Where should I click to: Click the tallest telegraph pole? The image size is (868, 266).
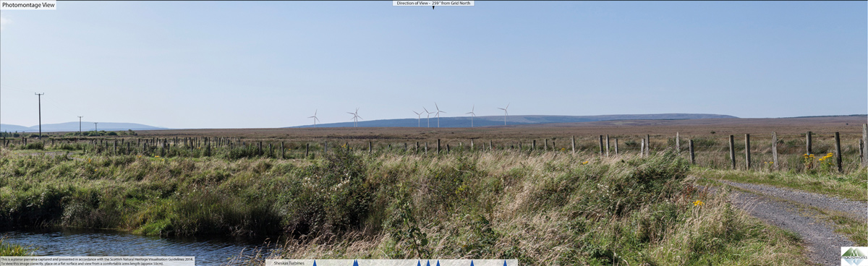point(39,114)
